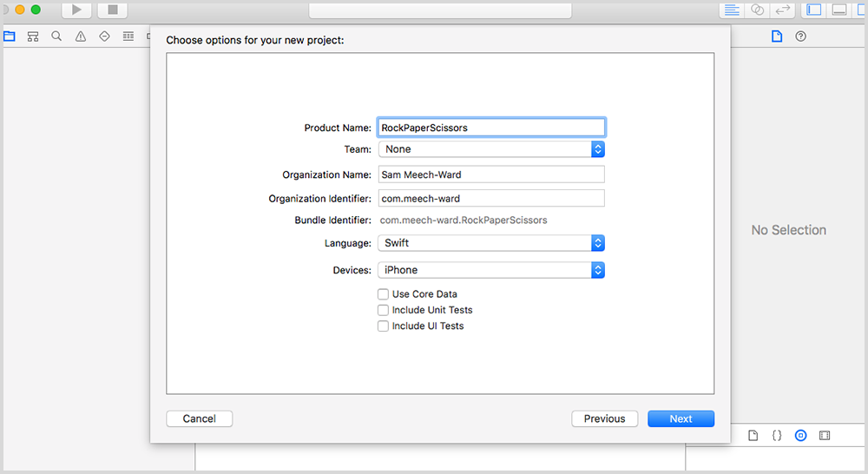
Task: Open the Team dropdown showing None
Action: pos(491,149)
